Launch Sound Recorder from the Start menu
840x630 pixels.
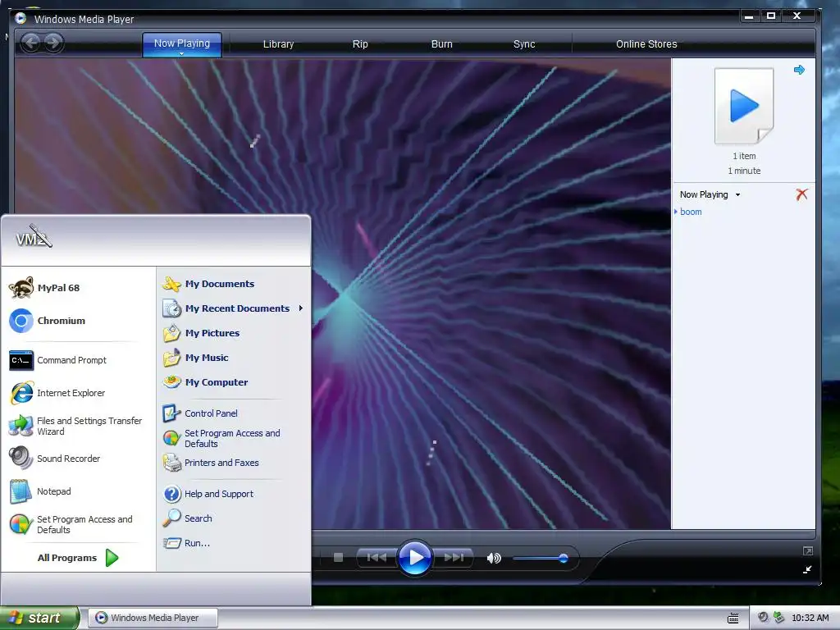[79, 459]
